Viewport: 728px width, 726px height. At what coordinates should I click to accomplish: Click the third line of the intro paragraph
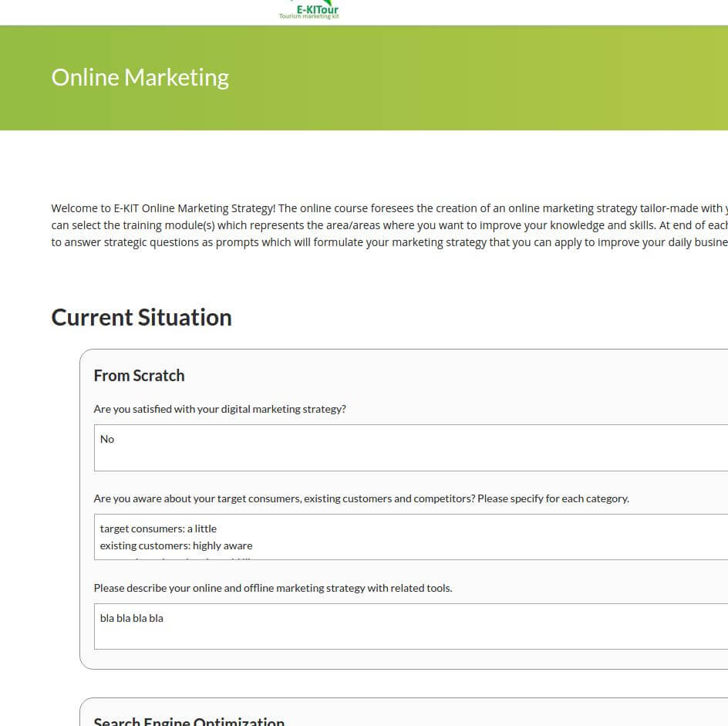(386, 242)
